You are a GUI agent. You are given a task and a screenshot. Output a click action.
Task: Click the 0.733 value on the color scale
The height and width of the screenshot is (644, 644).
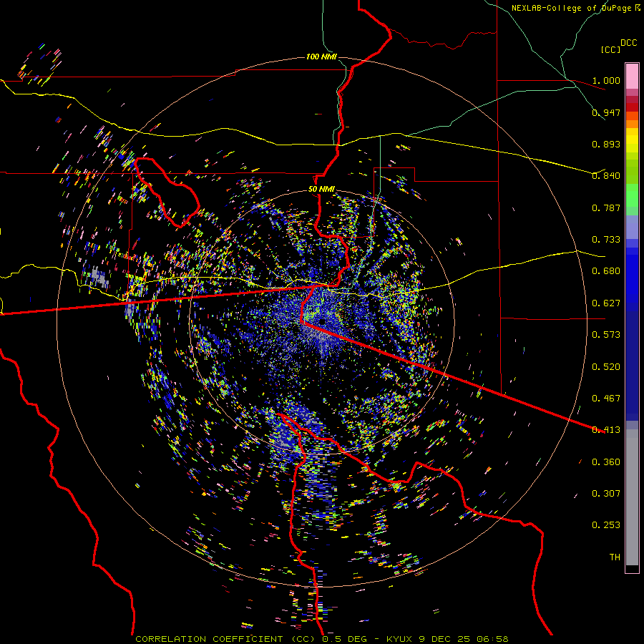pyautogui.click(x=606, y=240)
